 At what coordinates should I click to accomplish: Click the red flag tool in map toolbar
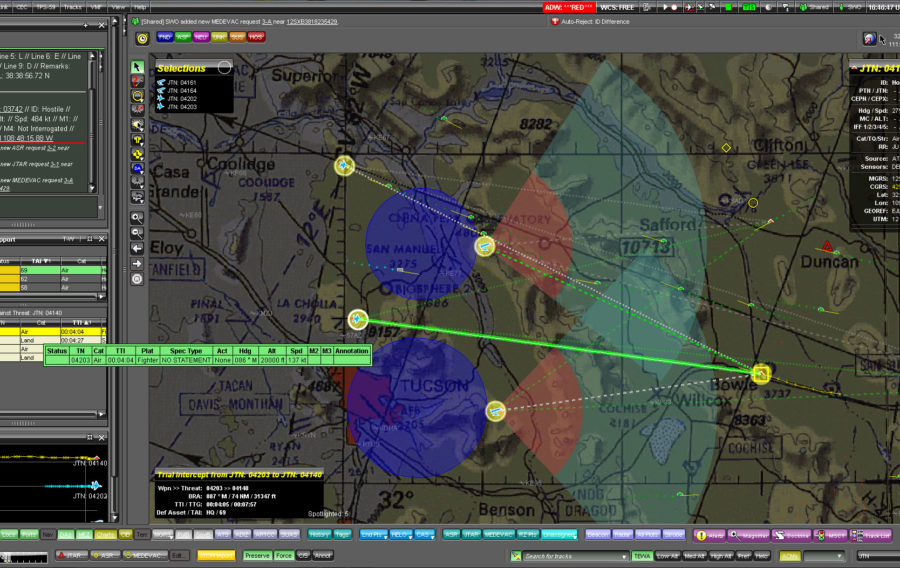point(137,81)
